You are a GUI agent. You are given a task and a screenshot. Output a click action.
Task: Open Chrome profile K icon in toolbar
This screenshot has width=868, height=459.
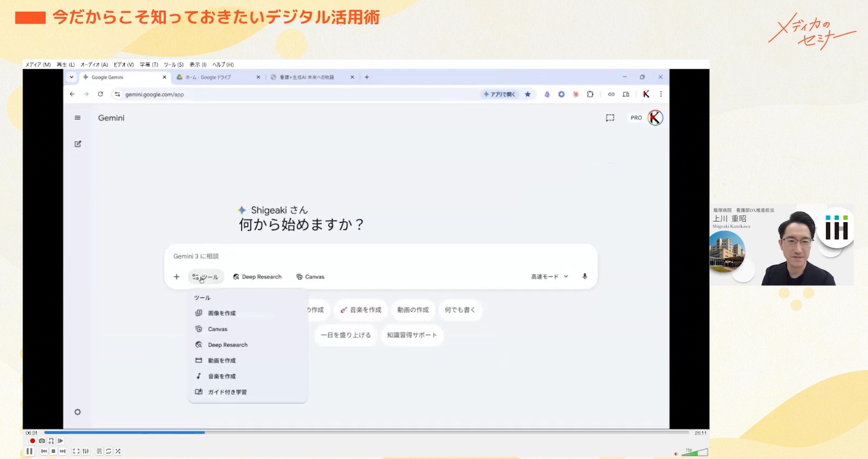[646, 94]
